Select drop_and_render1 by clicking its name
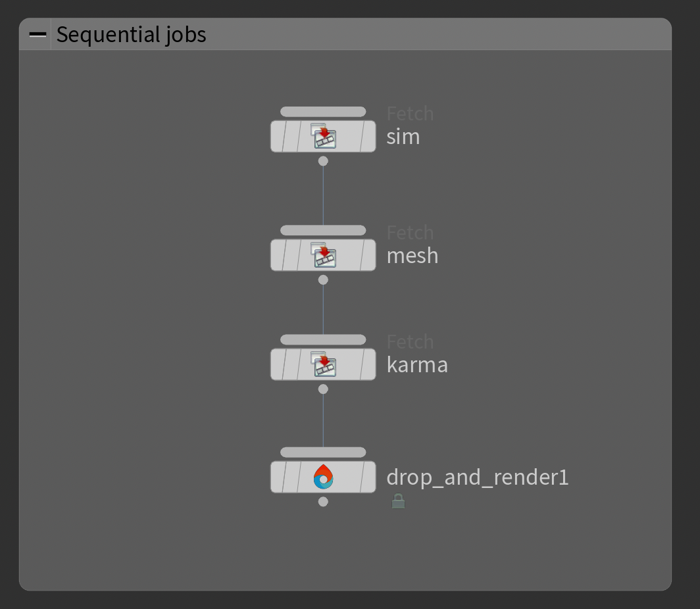 [476, 476]
